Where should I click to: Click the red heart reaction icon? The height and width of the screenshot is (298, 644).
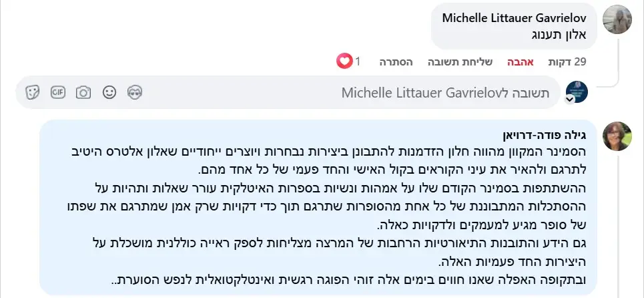coord(344,62)
